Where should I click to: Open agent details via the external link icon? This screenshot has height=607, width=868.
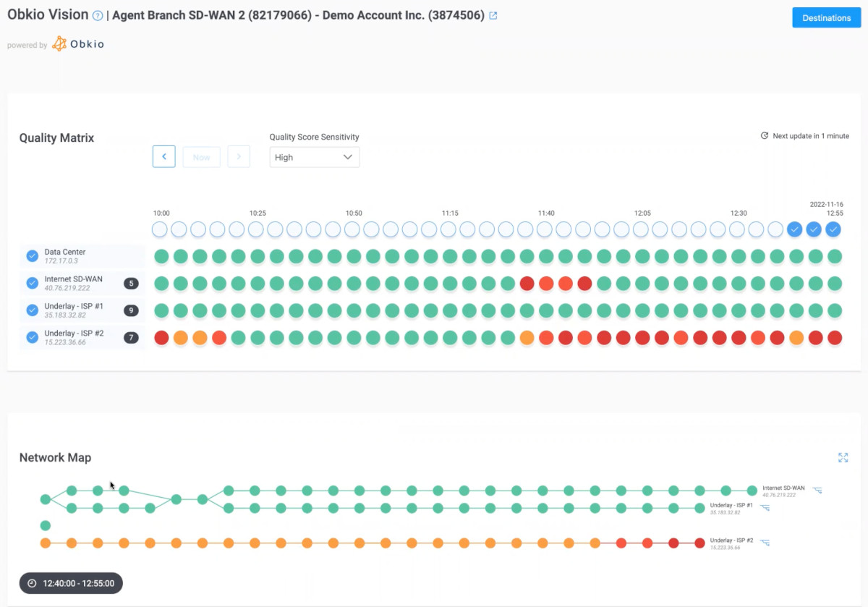pos(494,14)
